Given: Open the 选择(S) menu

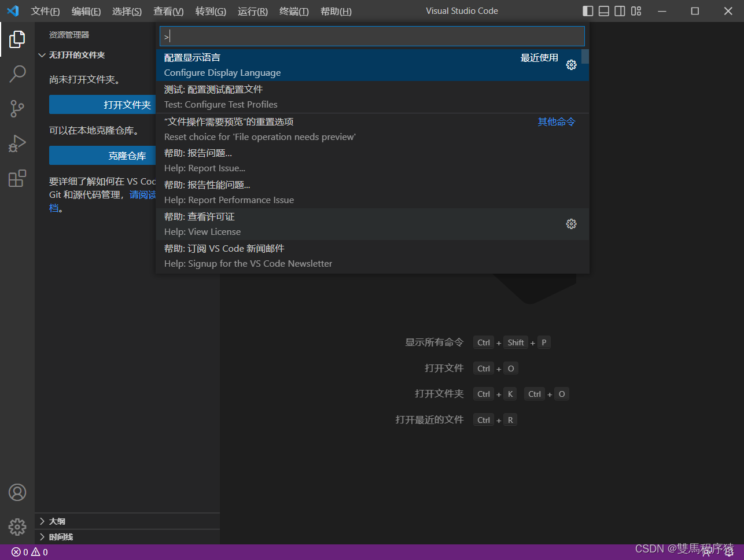Looking at the screenshot, I should point(127,11).
